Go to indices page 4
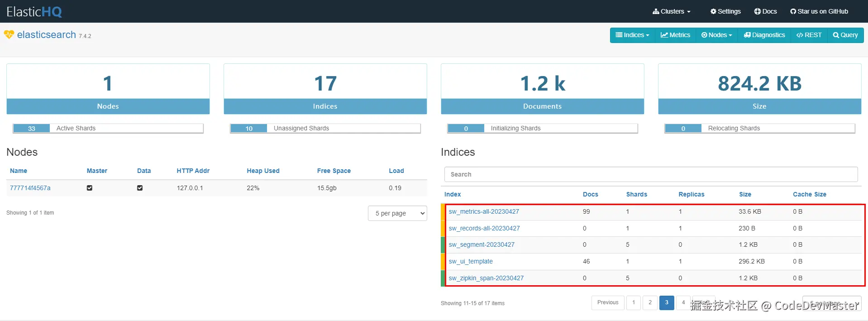Image resolution: width=868 pixels, height=321 pixels. coord(683,303)
